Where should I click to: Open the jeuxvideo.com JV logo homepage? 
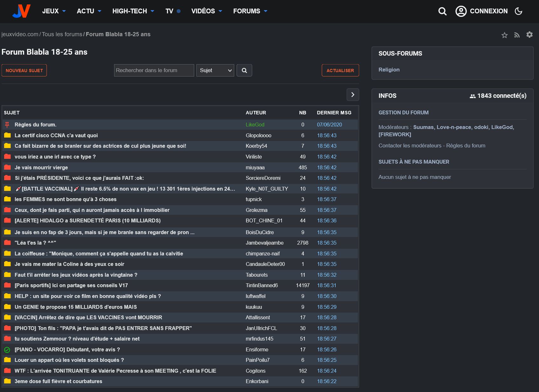(22, 11)
